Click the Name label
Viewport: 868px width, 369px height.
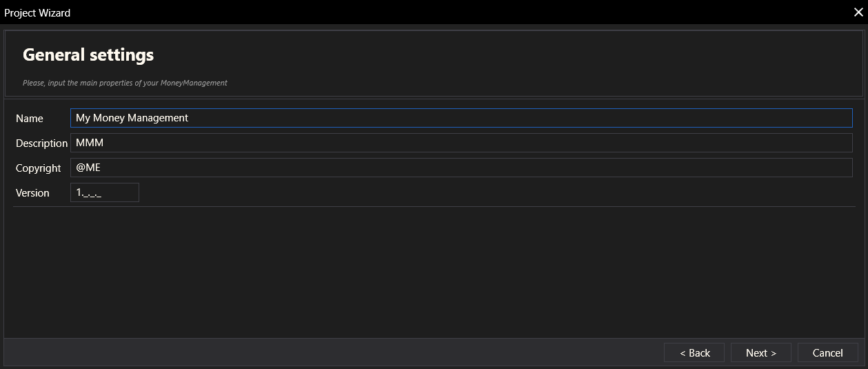click(30, 119)
